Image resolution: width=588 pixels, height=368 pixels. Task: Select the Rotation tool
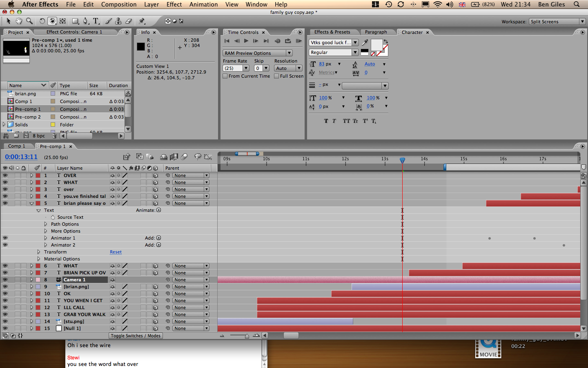(42, 21)
